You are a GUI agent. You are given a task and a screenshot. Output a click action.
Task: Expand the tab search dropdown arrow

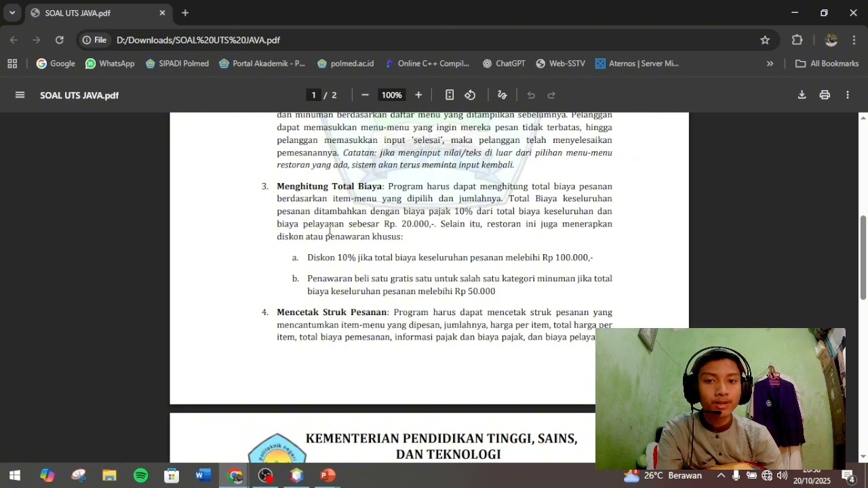[x=12, y=13]
